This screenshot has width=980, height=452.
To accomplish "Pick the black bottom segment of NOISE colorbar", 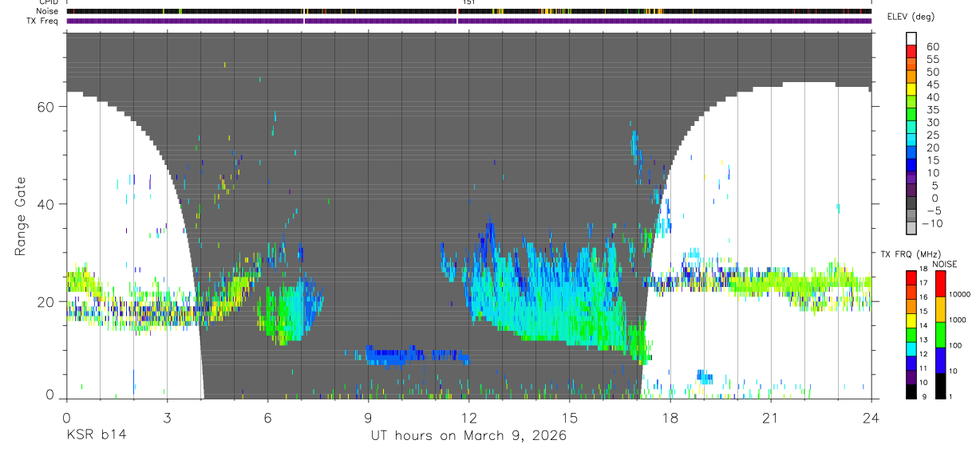I will (939, 386).
